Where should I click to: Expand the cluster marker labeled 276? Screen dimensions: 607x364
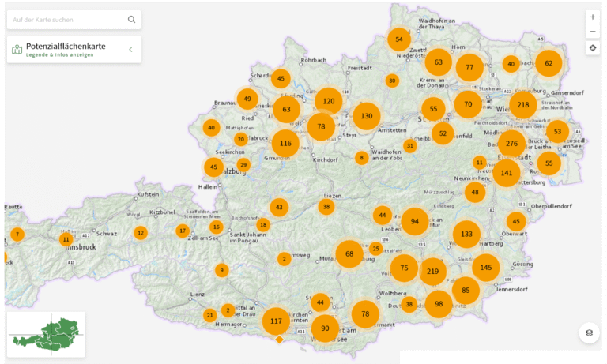coord(512,144)
